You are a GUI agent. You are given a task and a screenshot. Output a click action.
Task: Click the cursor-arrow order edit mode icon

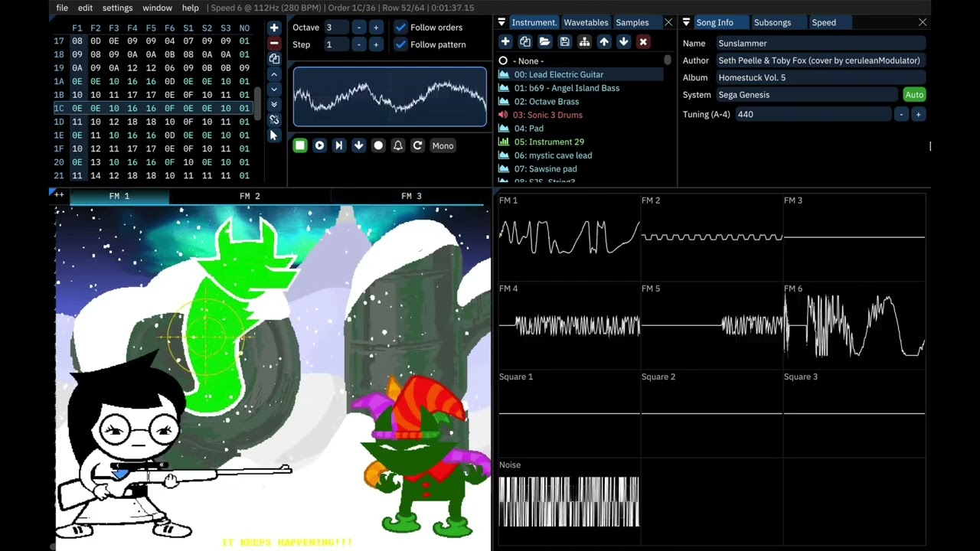[x=274, y=135]
